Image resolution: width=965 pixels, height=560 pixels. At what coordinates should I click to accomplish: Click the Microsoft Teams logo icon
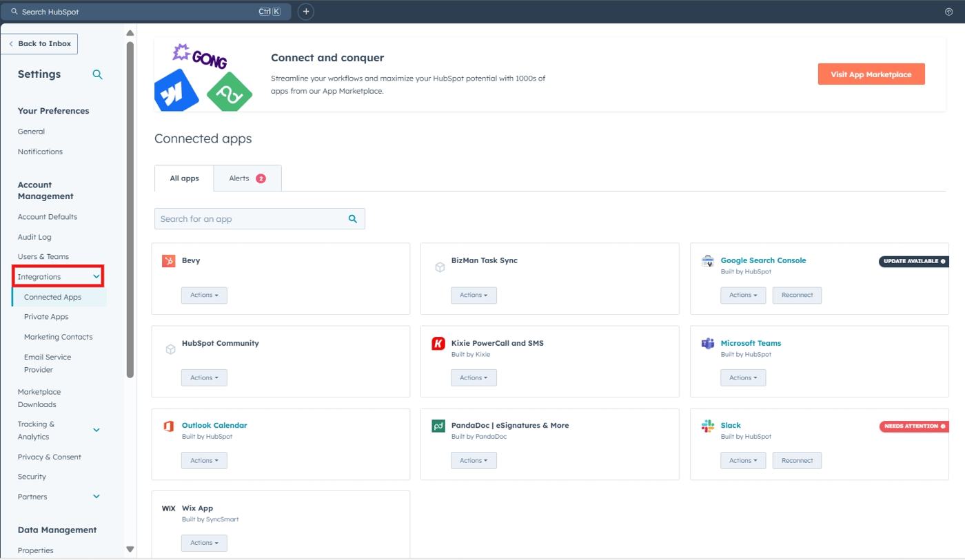707,344
